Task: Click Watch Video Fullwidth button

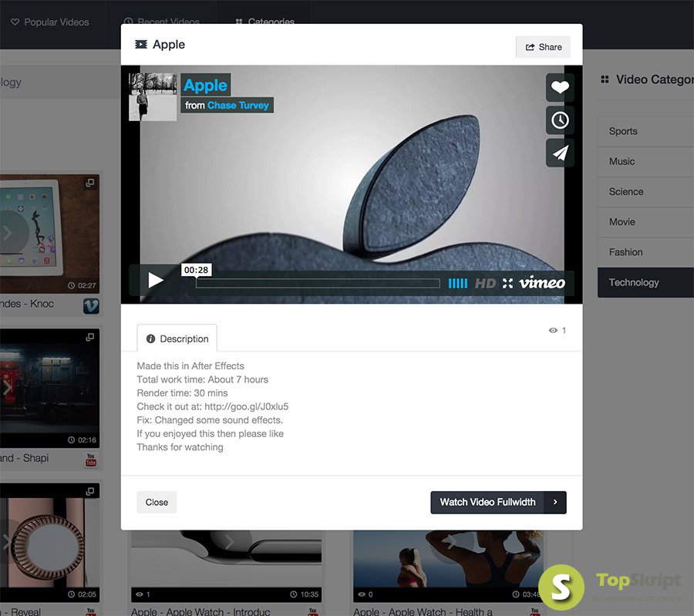Action: tap(487, 502)
